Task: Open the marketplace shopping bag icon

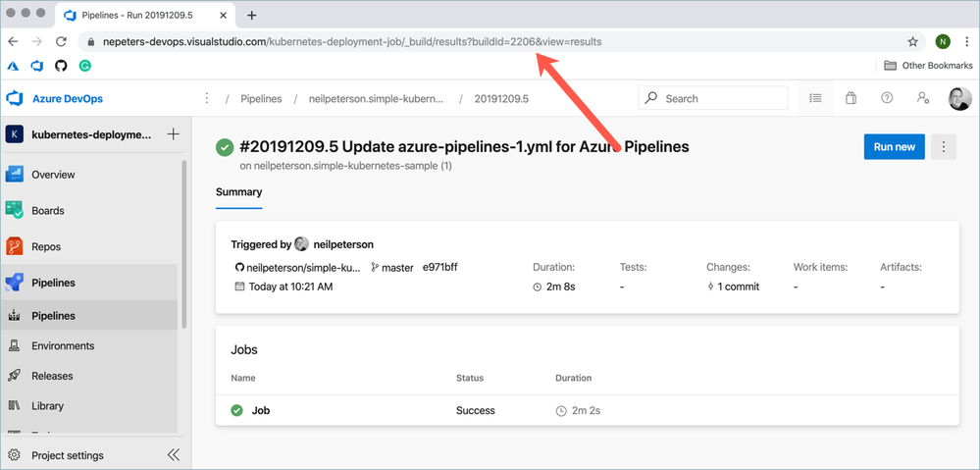Action: tap(851, 98)
